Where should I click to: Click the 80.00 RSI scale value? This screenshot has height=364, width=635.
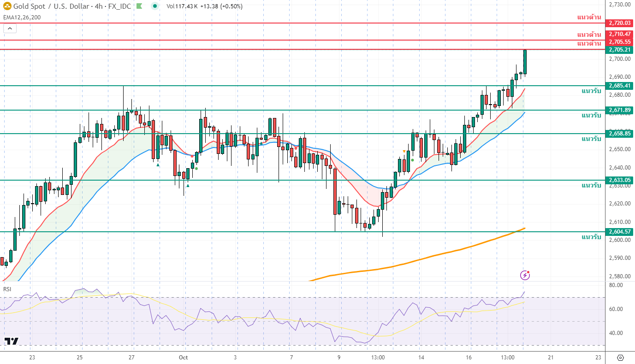616,285
